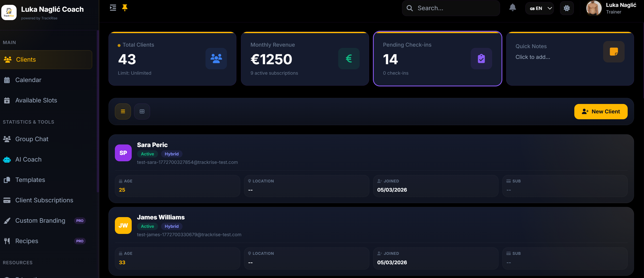
Task: Collapse the sidebar using the collapse icon
Action: [113, 8]
